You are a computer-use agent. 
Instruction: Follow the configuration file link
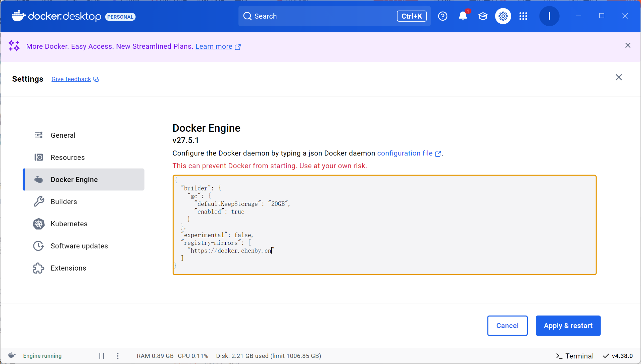(x=405, y=153)
